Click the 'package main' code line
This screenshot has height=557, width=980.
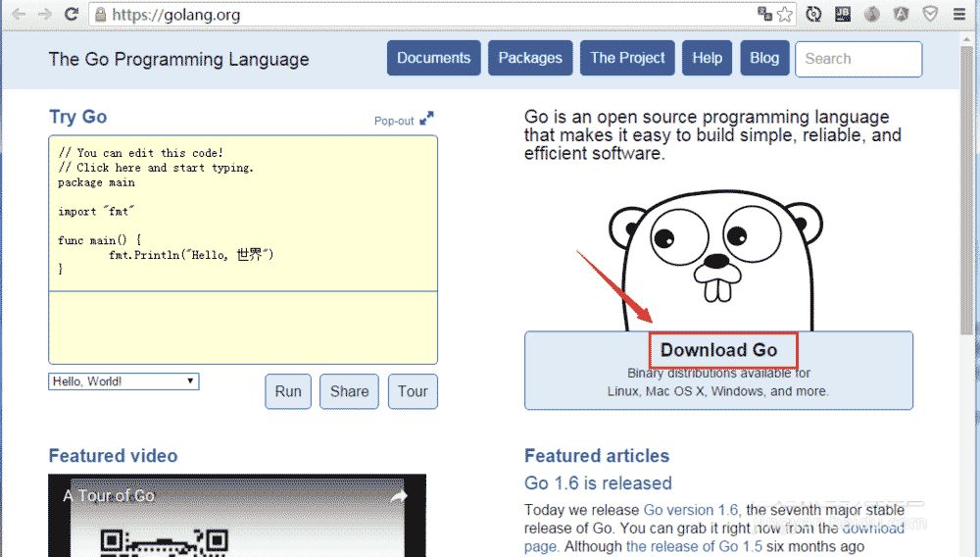click(x=96, y=182)
